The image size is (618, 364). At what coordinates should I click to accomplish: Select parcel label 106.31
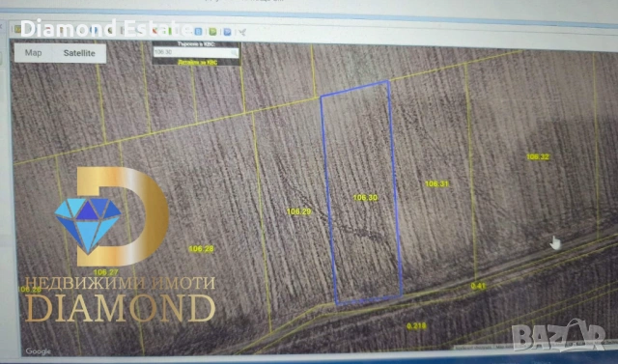point(436,183)
